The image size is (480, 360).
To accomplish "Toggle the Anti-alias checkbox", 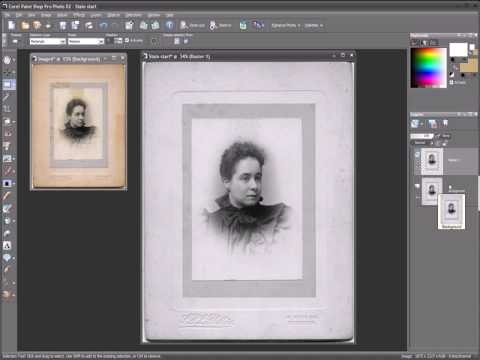I will click(127, 40).
